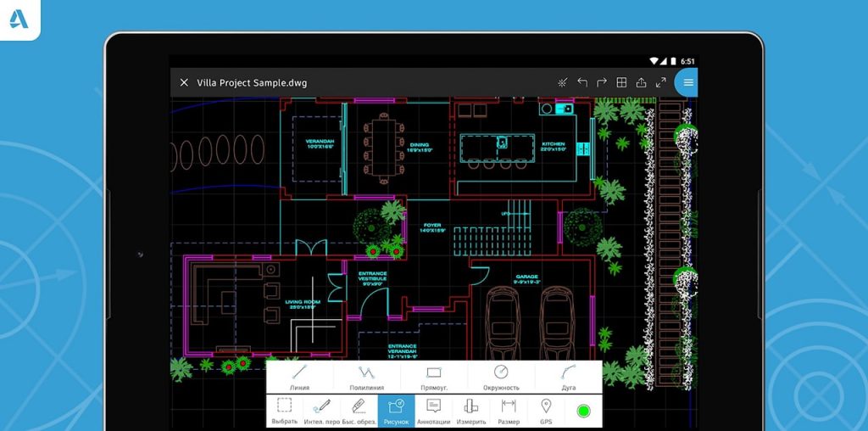868x431 pixels.
Task: Activate the Интел. перо smart pen
Action: coord(321,411)
